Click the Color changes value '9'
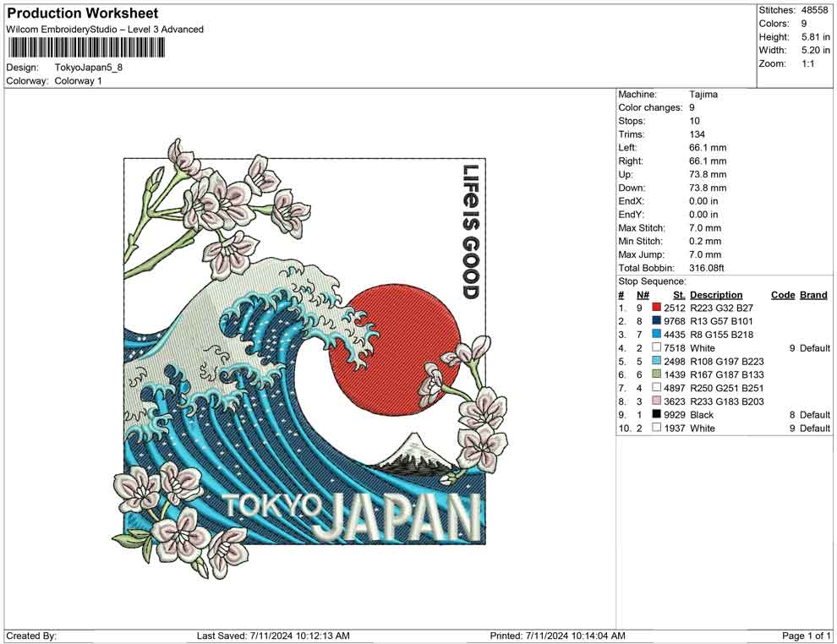837x644 pixels. click(x=692, y=108)
